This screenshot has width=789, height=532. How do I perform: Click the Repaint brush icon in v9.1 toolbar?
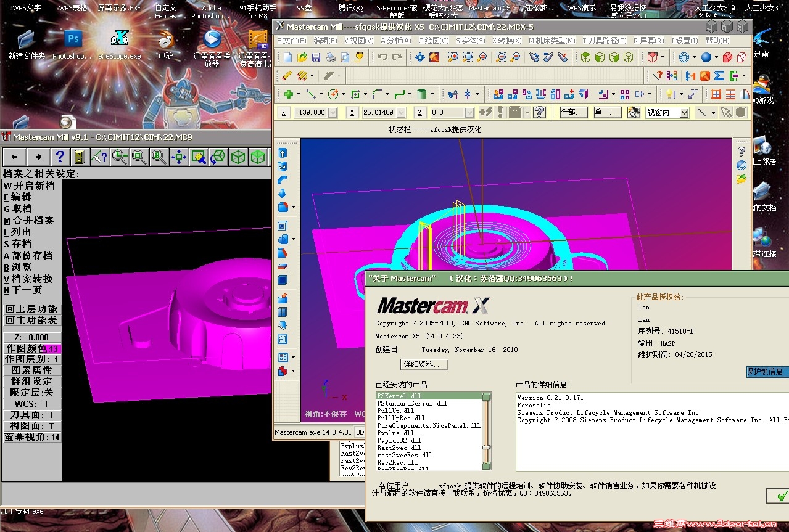coord(198,157)
